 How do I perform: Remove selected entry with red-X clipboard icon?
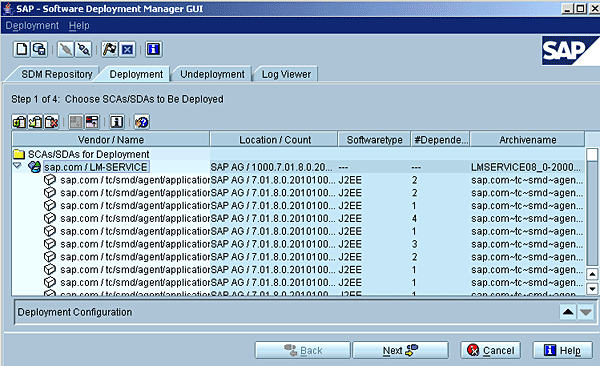coord(51,122)
